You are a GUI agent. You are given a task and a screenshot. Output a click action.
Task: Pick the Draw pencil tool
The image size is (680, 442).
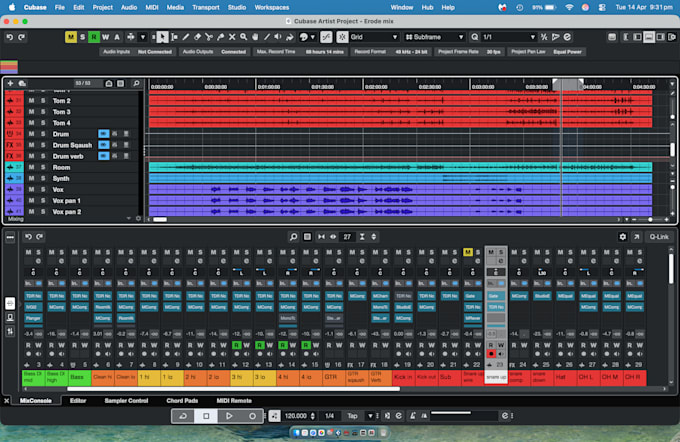186,37
